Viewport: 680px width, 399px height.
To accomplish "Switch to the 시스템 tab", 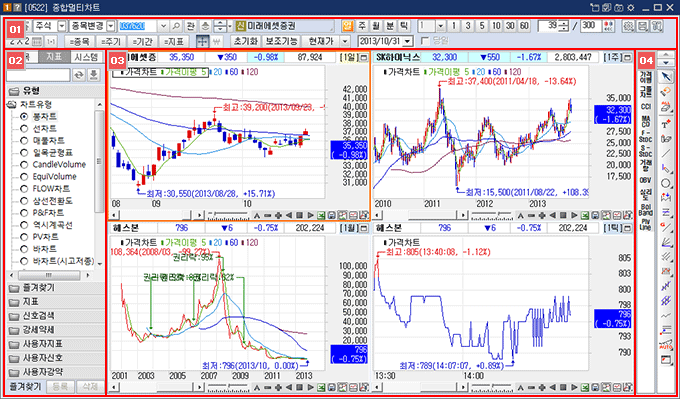I will pyautogui.click(x=87, y=57).
